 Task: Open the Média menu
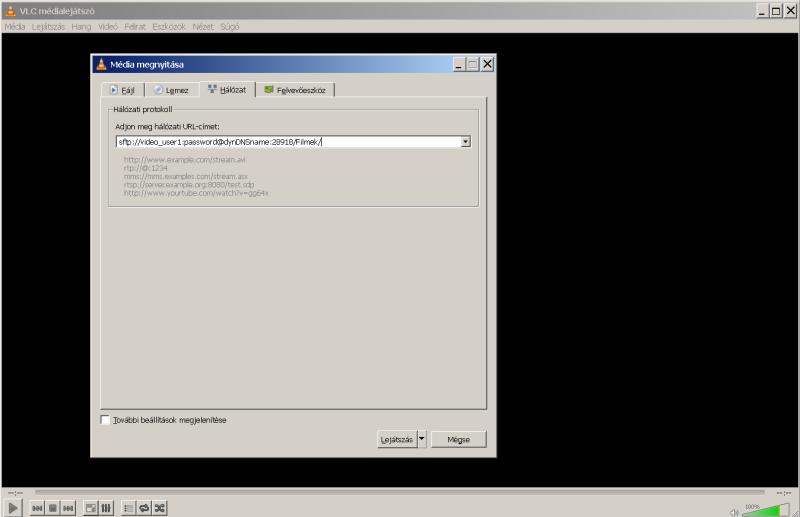(x=15, y=27)
